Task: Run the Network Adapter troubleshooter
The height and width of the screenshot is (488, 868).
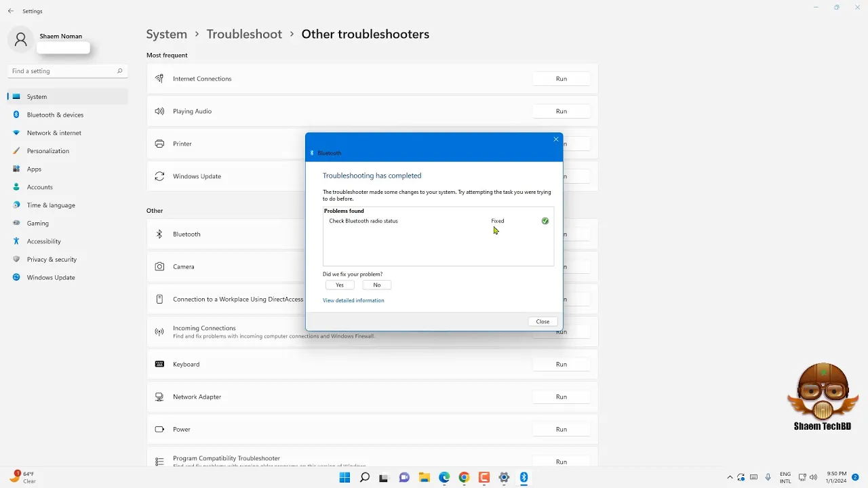Action: (561, 396)
